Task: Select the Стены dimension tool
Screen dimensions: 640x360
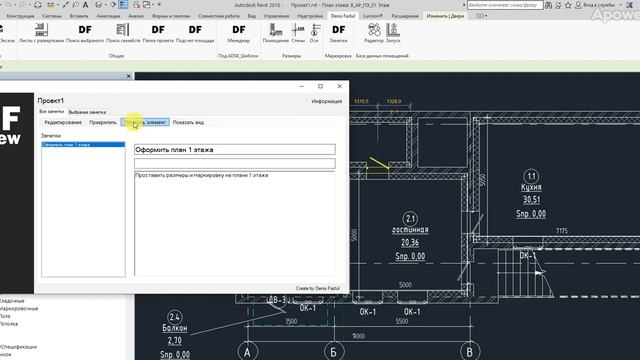Action: pyautogui.click(x=298, y=33)
